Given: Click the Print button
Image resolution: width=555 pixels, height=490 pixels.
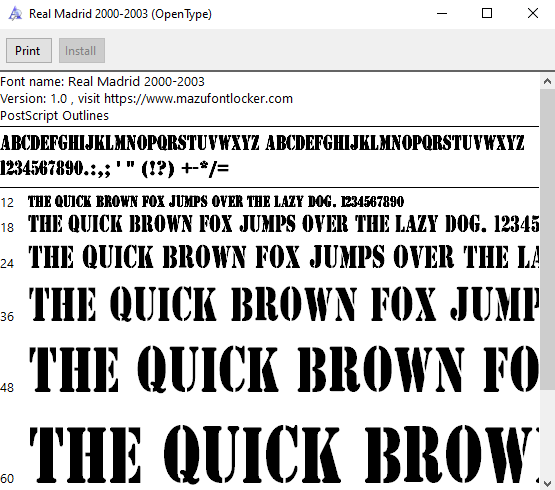Looking at the screenshot, I should pyautogui.click(x=29, y=51).
